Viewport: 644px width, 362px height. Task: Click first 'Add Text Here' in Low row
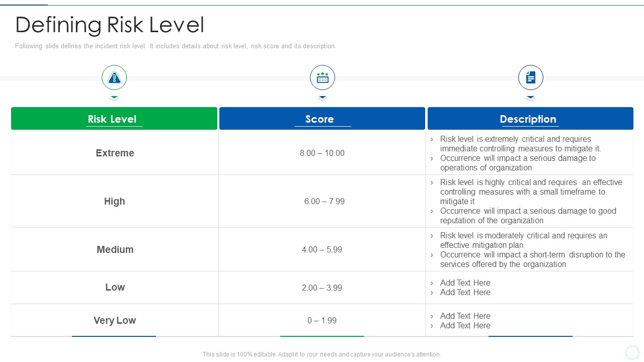(x=465, y=283)
